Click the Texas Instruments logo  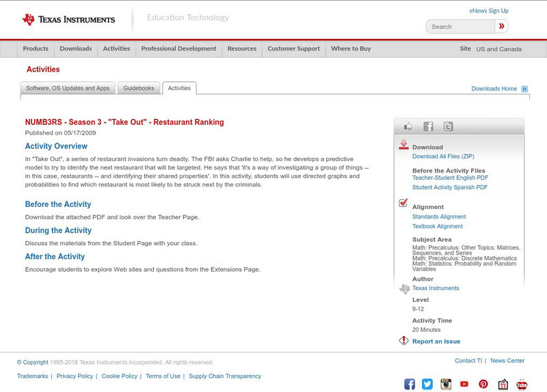[68, 19]
